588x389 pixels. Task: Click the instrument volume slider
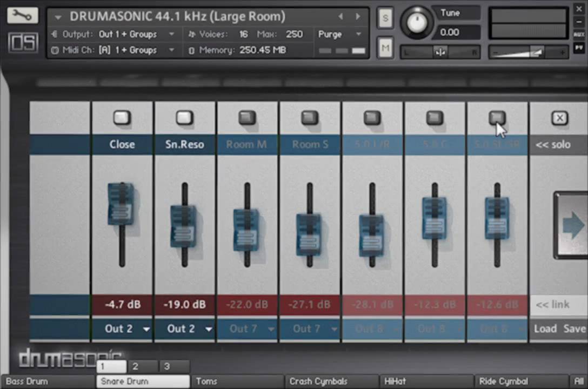click(529, 52)
